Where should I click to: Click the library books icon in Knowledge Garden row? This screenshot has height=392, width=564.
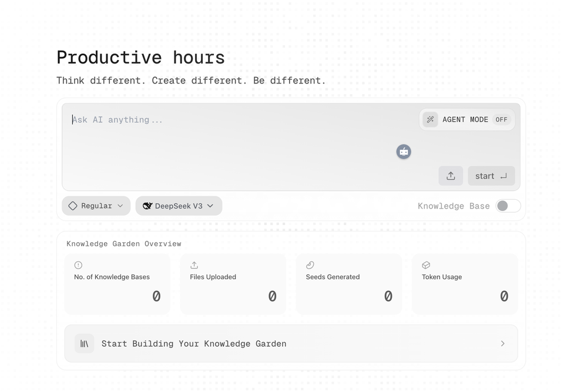pos(84,344)
